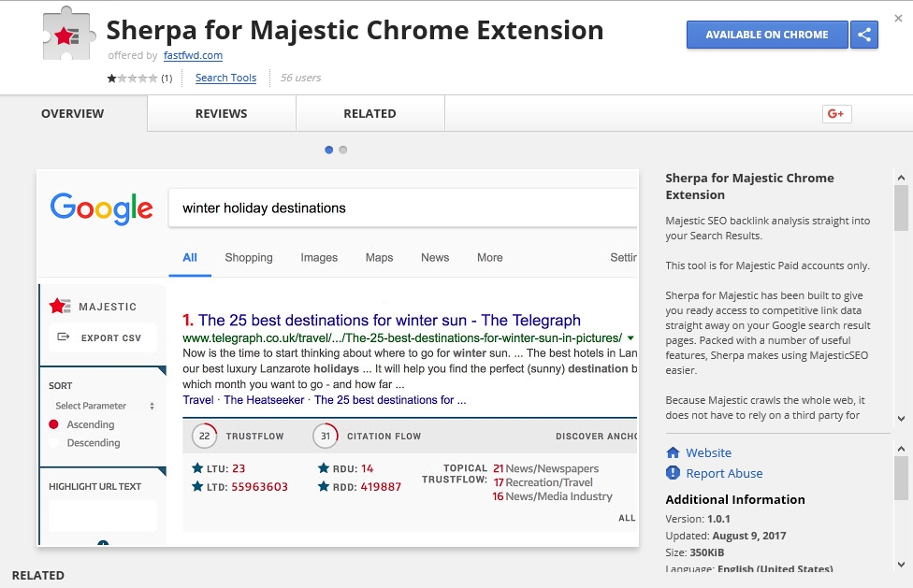Click the LTD value 55963603
The height and width of the screenshot is (588, 913).
[260, 487]
